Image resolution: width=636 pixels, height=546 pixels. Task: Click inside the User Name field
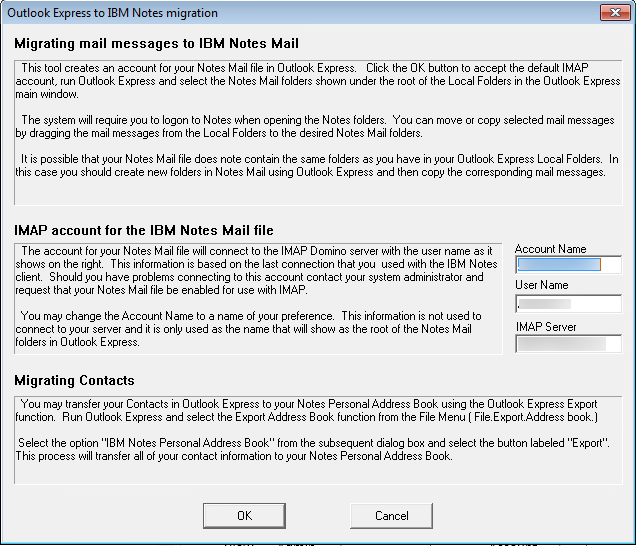pyautogui.click(x=568, y=304)
